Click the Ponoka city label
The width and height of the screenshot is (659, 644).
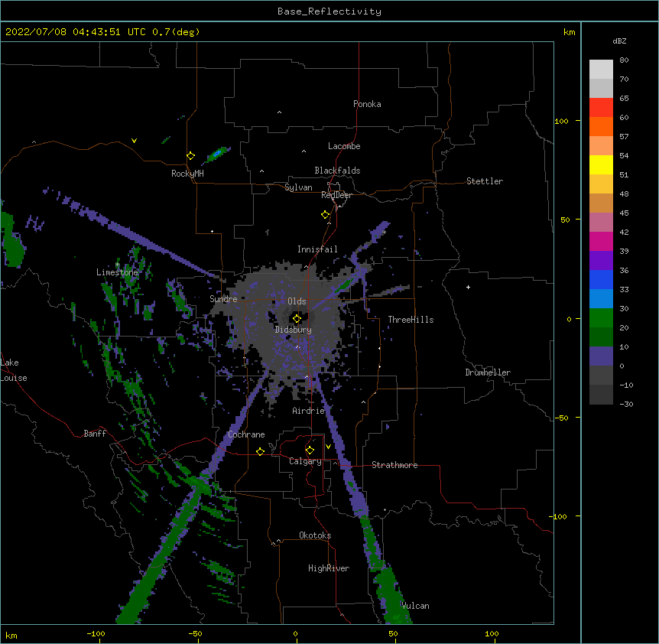coord(367,104)
